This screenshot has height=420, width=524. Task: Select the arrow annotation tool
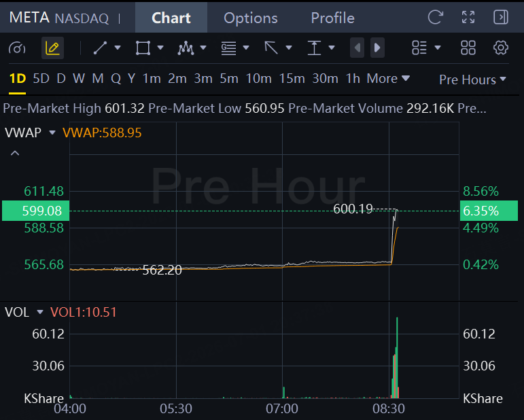[x=271, y=48]
